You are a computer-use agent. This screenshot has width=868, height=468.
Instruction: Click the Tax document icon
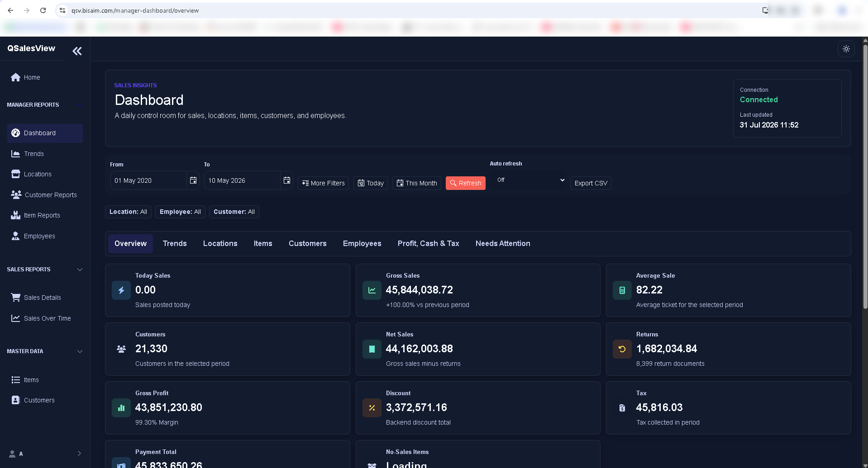[622, 408]
